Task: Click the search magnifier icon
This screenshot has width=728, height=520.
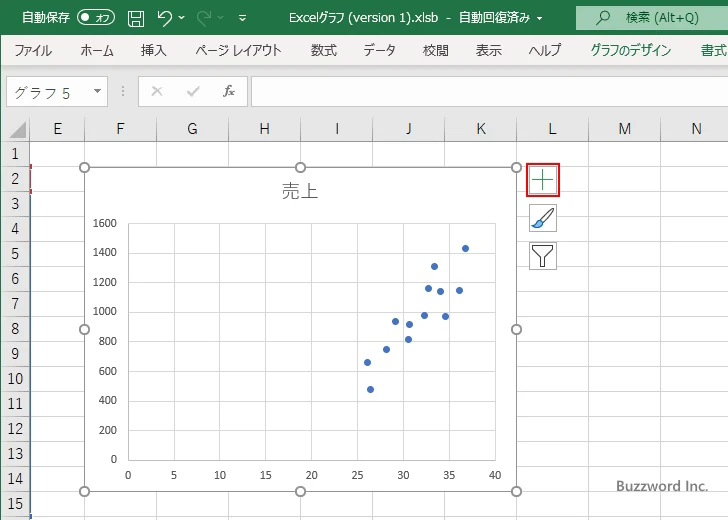Action: click(x=603, y=18)
